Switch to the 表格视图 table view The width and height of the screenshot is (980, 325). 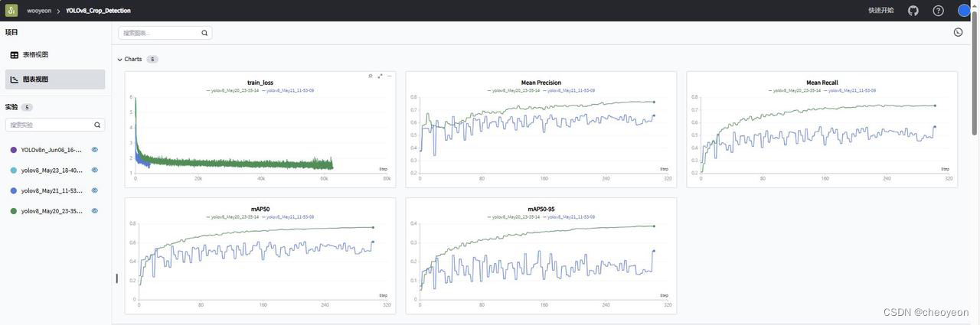pos(54,55)
